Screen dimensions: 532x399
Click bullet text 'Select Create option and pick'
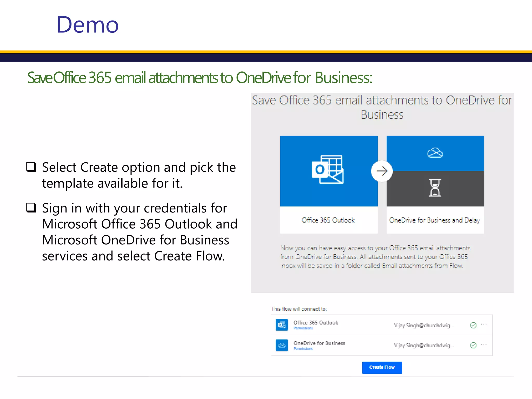point(139,175)
